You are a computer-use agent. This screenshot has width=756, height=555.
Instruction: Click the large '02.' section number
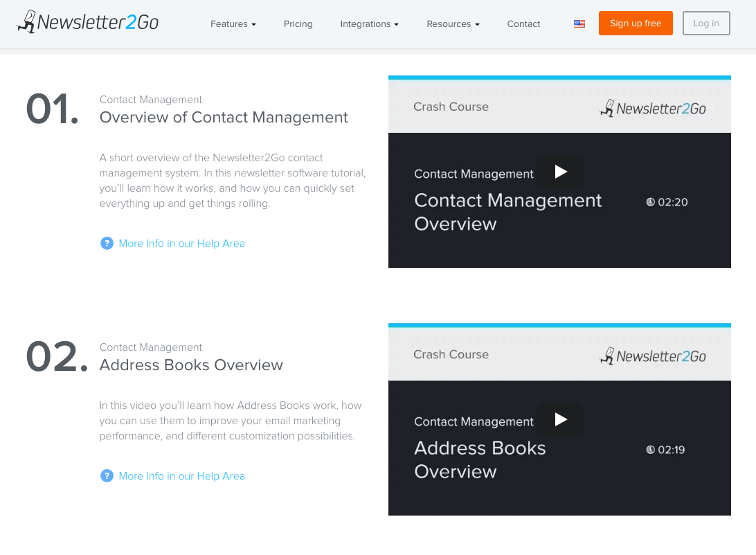click(x=57, y=356)
